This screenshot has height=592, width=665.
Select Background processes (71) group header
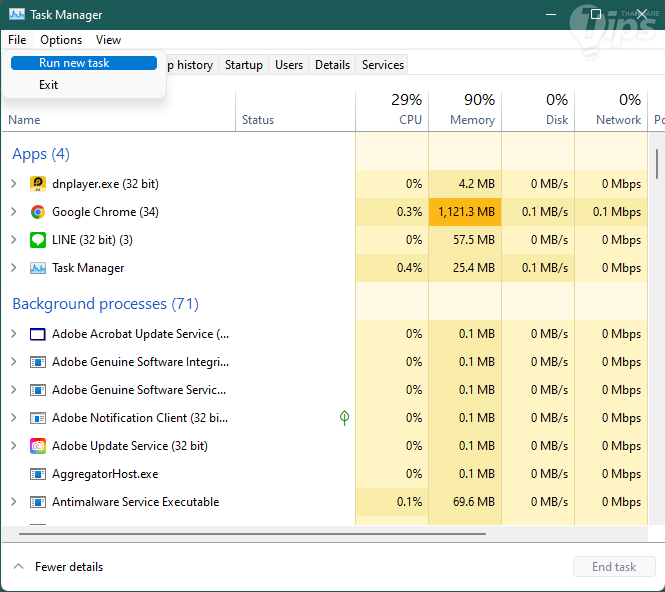coord(106,304)
